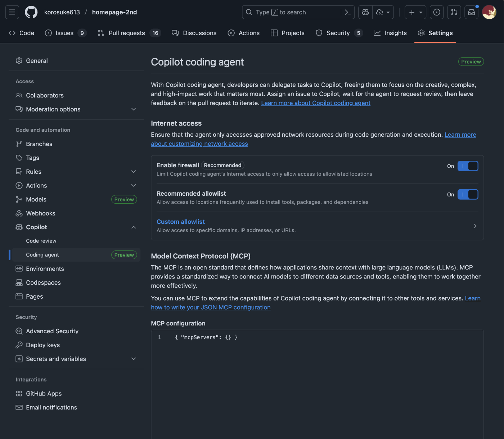Open Codespaces settings

point(76,283)
